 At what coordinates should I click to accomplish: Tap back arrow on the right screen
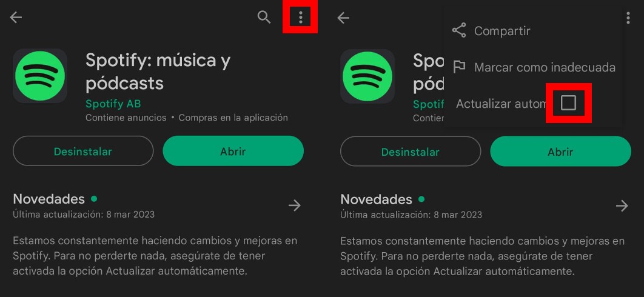tap(343, 17)
